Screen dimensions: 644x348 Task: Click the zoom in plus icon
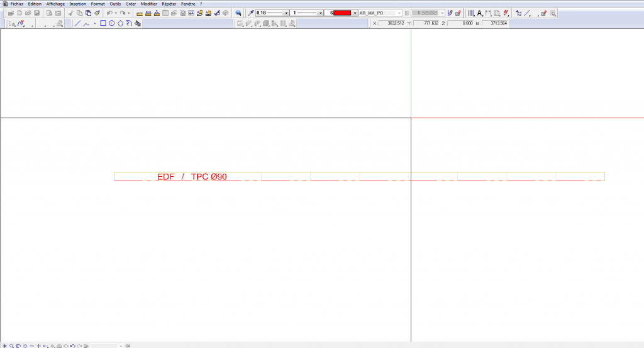pyautogui.click(x=38, y=346)
